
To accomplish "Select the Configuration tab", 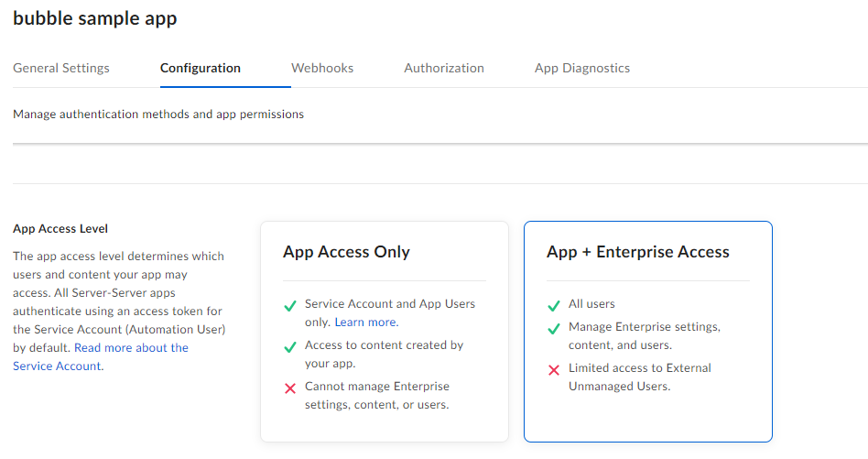I will (201, 68).
